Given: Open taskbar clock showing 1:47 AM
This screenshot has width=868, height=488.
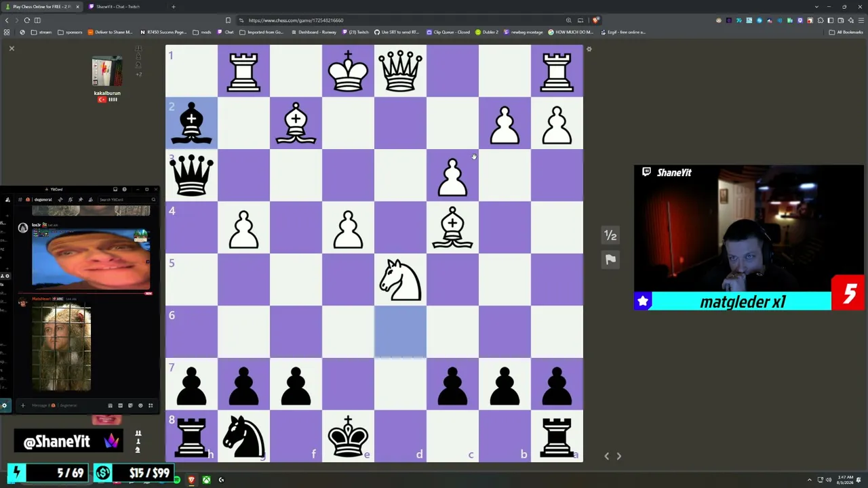Looking at the screenshot, I should pyautogui.click(x=844, y=480).
